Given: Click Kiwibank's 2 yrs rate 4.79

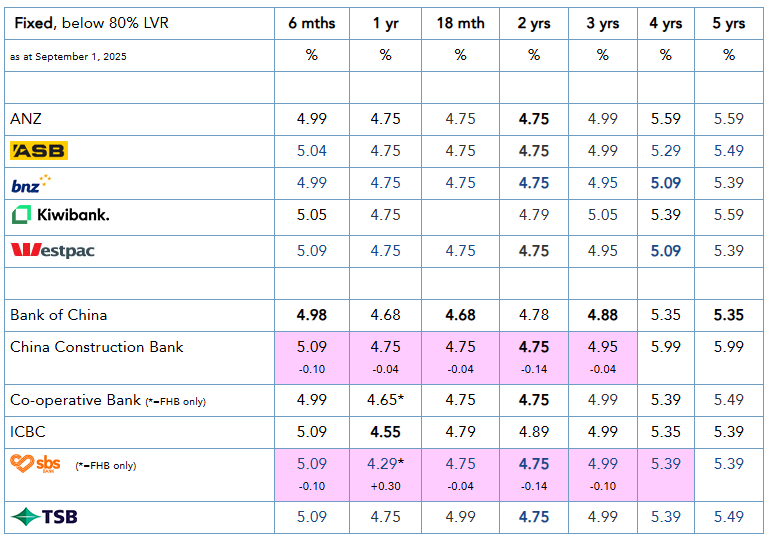Looking at the screenshot, I should point(534,215).
